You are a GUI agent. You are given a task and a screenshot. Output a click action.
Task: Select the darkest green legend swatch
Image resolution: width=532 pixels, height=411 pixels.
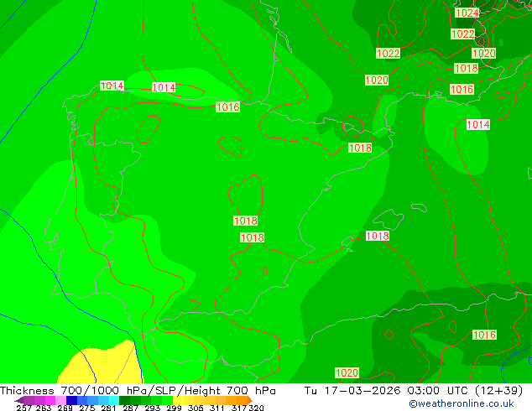click(x=124, y=400)
